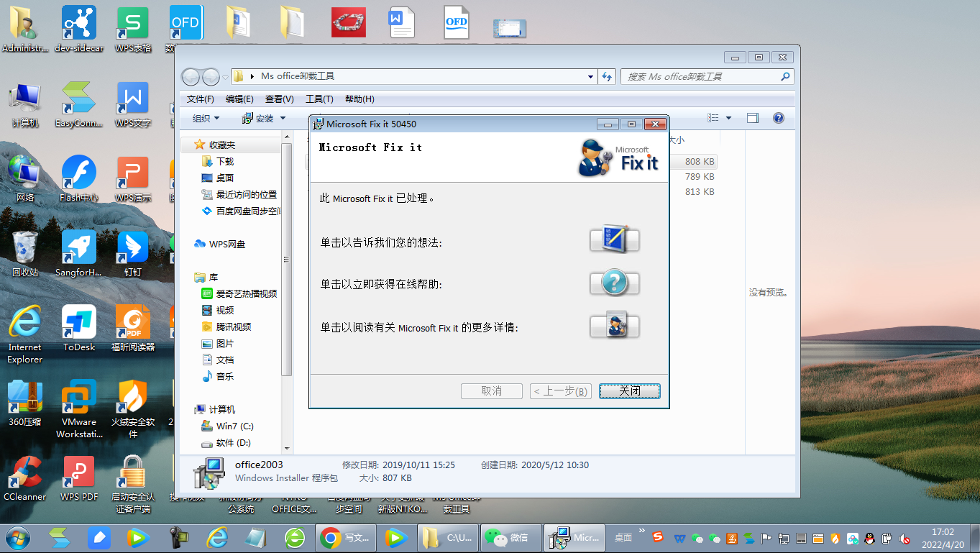Open the 火绒安全软件 desktop shortcut
Screen dimensions: 980x553
[133, 408]
